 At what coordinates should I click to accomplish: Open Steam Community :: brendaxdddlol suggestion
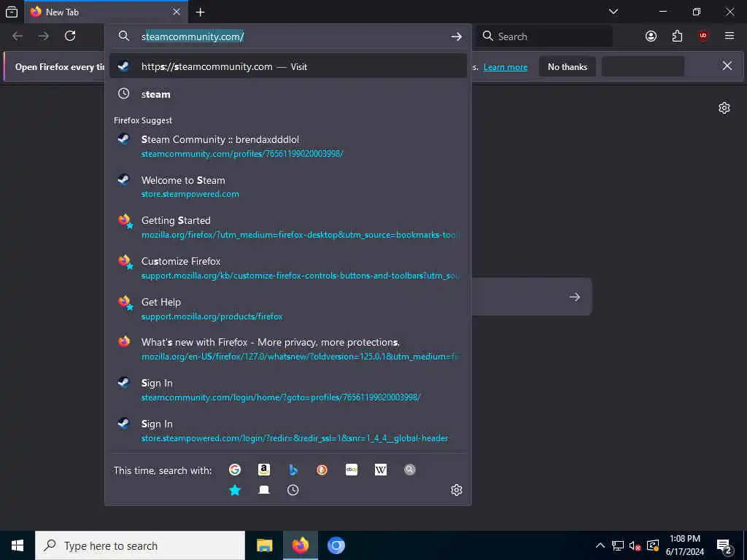[287, 146]
